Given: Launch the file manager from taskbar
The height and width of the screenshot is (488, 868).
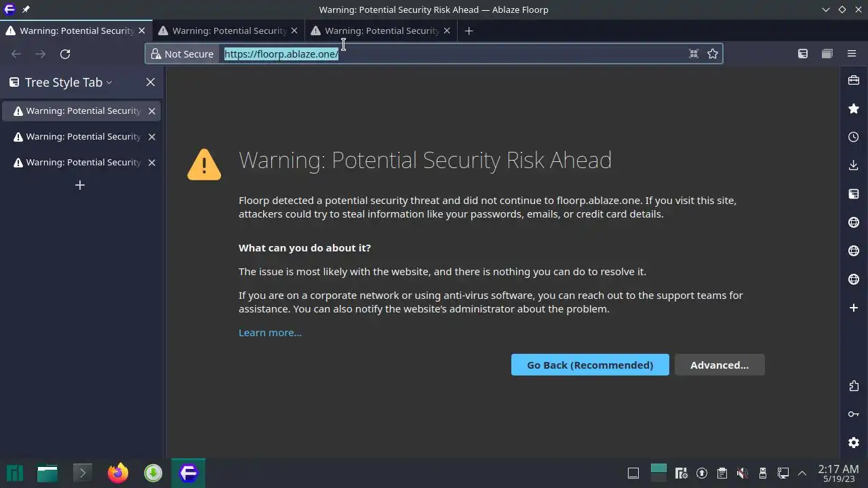Looking at the screenshot, I should [x=47, y=472].
